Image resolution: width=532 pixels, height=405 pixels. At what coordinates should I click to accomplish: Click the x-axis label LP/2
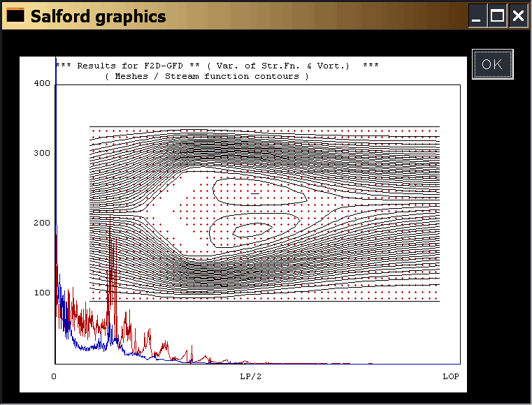251,376
